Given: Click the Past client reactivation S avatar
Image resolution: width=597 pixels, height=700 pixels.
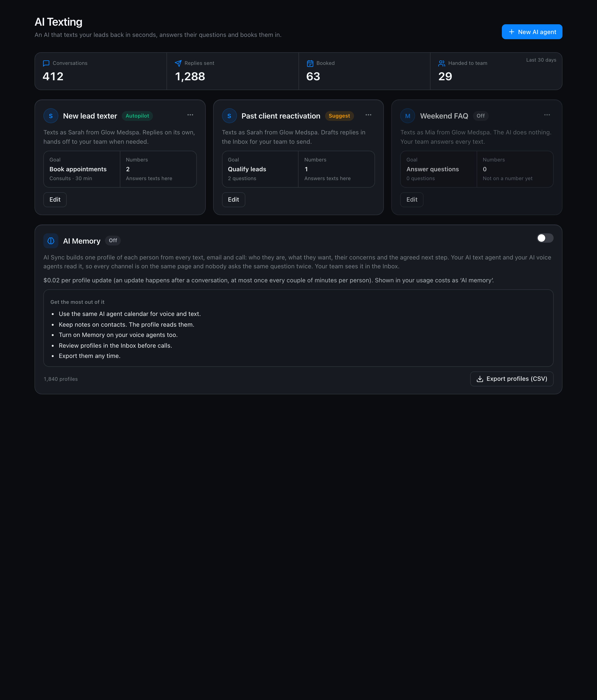Looking at the screenshot, I should click(x=229, y=116).
